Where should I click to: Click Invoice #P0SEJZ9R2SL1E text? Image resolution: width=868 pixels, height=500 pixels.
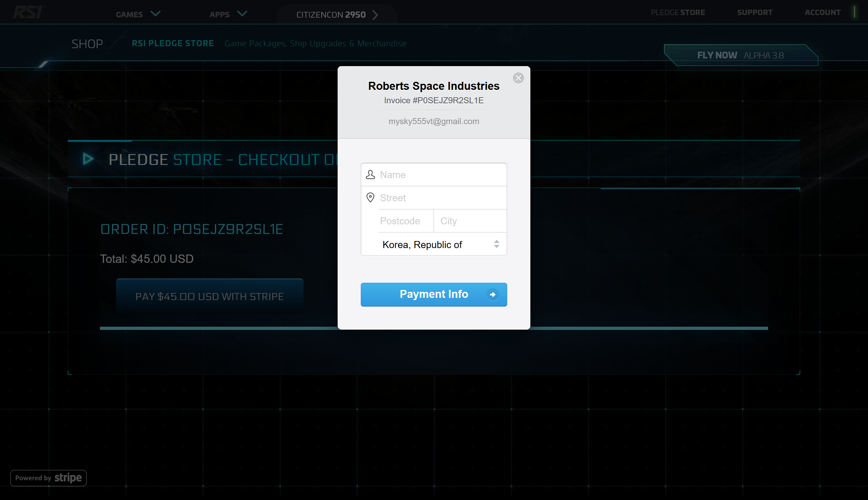433,100
